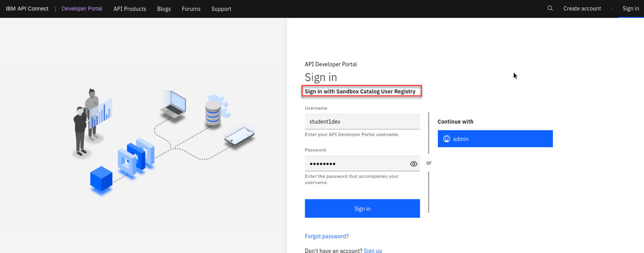Show password using the eye icon
This screenshot has height=253, width=644.
point(414,164)
